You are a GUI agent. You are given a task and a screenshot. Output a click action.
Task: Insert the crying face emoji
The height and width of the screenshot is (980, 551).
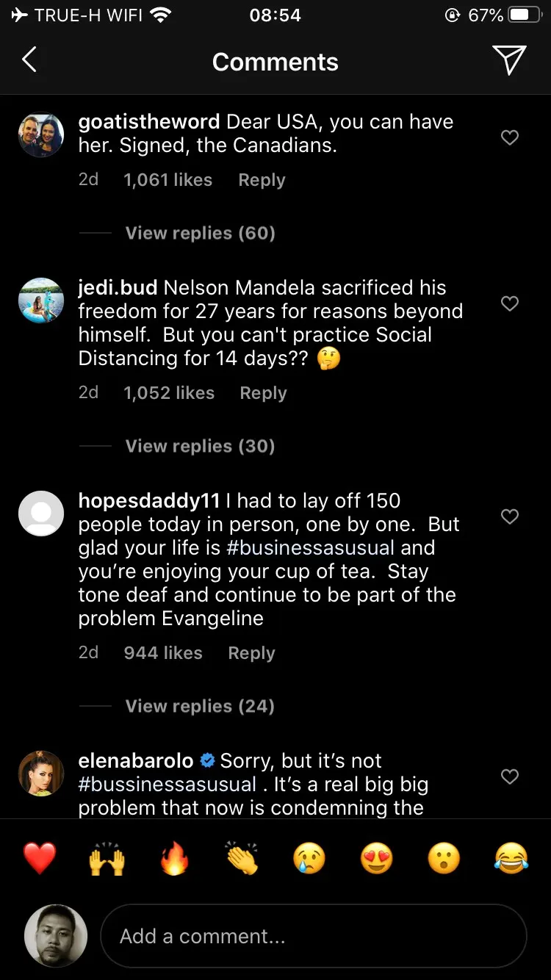[x=309, y=858]
